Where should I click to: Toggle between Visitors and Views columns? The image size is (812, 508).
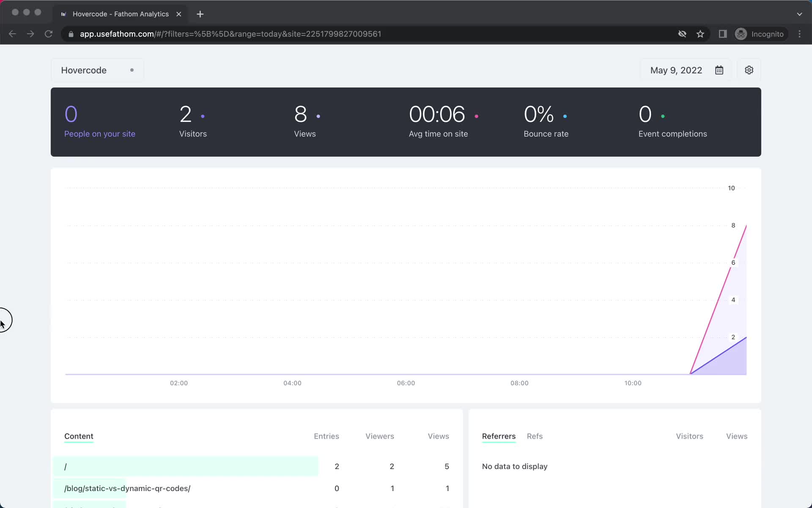coord(737,436)
